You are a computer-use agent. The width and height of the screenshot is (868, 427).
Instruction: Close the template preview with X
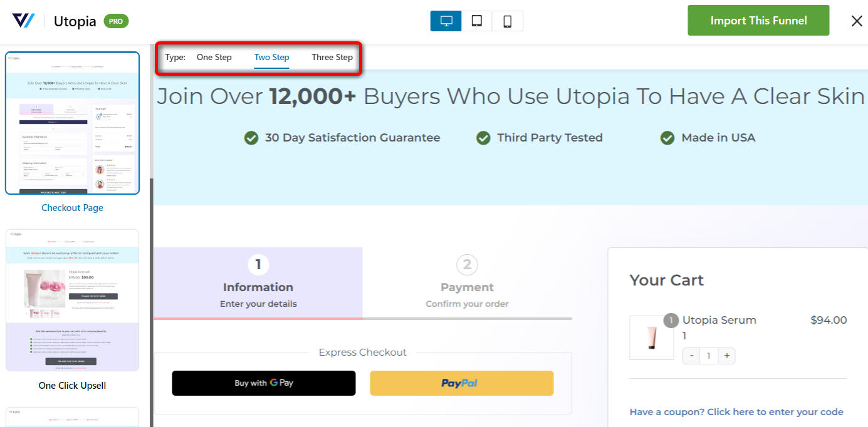tap(857, 21)
